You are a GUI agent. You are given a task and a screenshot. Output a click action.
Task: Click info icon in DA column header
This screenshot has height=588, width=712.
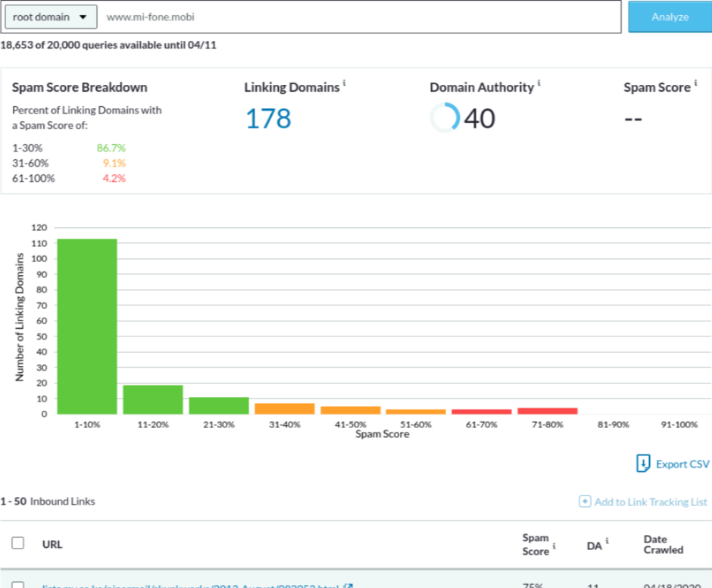607,541
